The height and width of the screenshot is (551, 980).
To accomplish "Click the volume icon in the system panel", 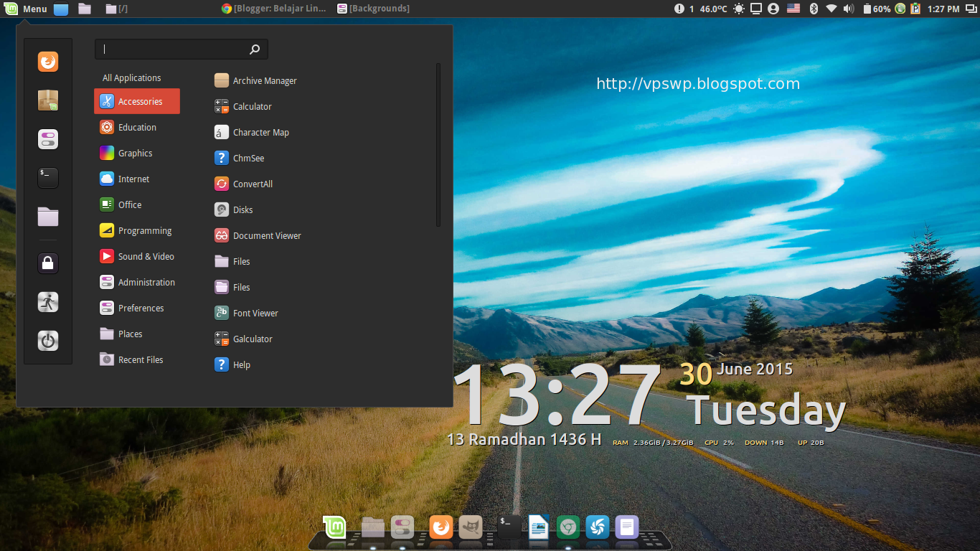I will pyautogui.click(x=849, y=9).
